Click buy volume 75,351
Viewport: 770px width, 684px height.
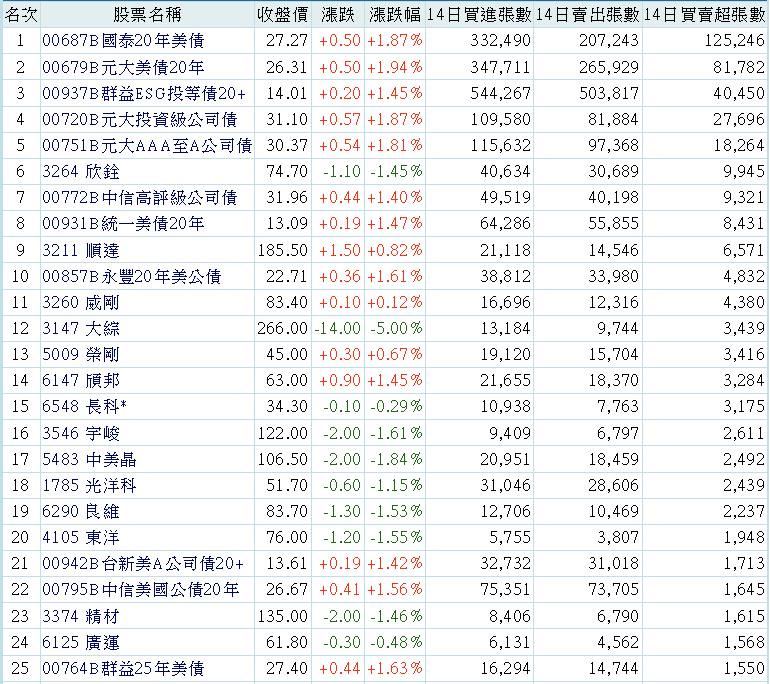tap(505, 589)
